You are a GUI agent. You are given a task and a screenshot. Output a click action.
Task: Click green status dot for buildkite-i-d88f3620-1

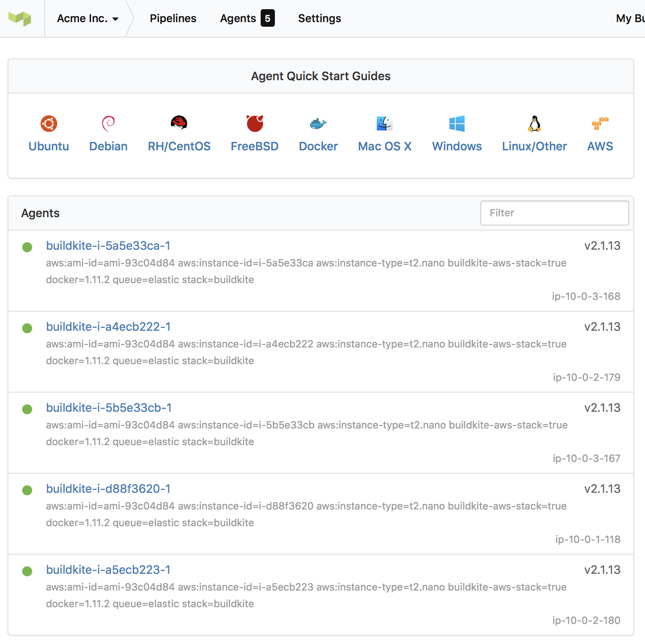point(27,490)
